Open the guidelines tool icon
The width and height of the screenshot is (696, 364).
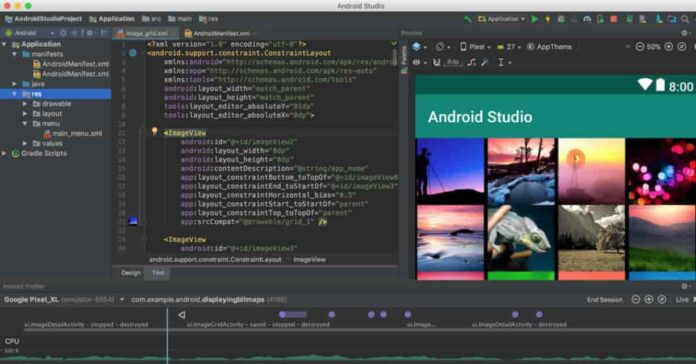pyautogui.click(x=501, y=63)
